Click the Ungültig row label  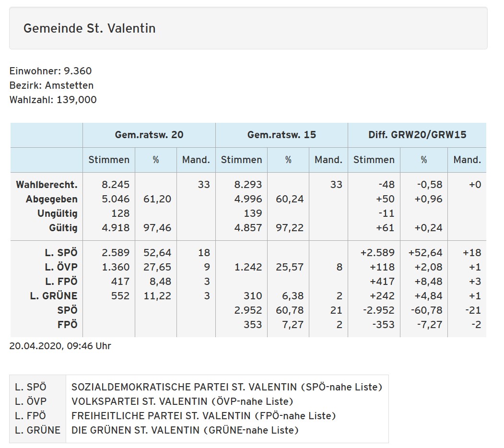click(57, 213)
